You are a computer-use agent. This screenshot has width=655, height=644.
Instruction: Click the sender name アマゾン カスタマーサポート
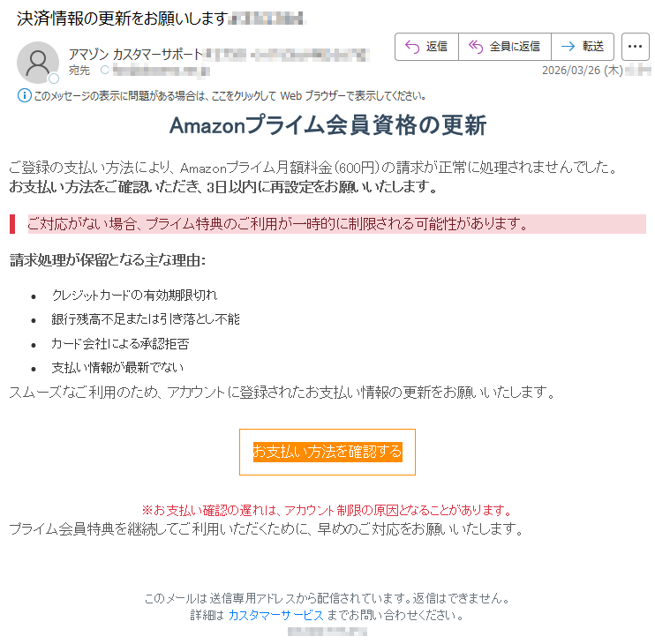click(135, 55)
